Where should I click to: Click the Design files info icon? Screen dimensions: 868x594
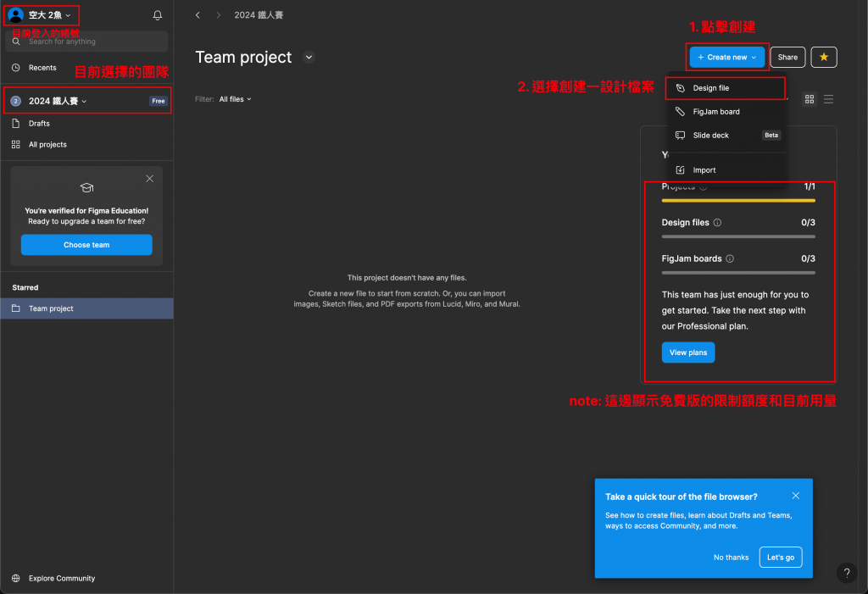(717, 223)
